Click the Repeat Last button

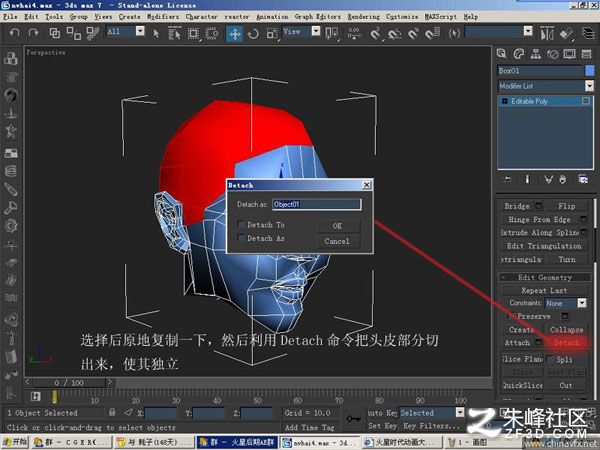pos(544,290)
